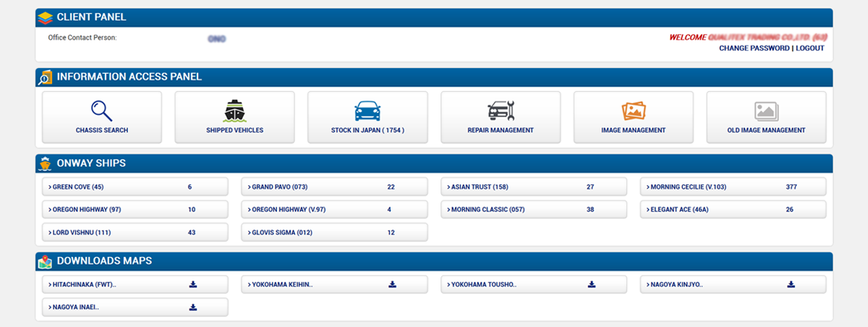This screenshot has width=868, height=327.
Task: Click the Image Management pictures icon
Action: pyautogui.click(x=634, y=111)
